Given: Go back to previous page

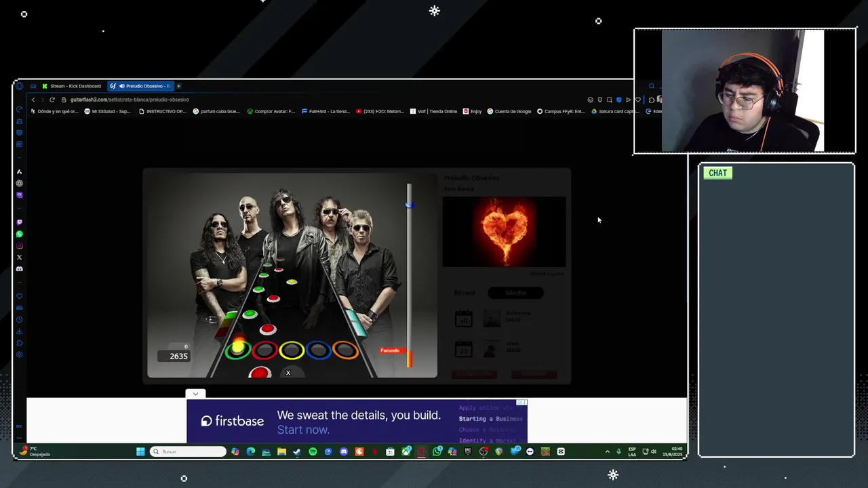Looking at the screenshot, I should point(33,100).
